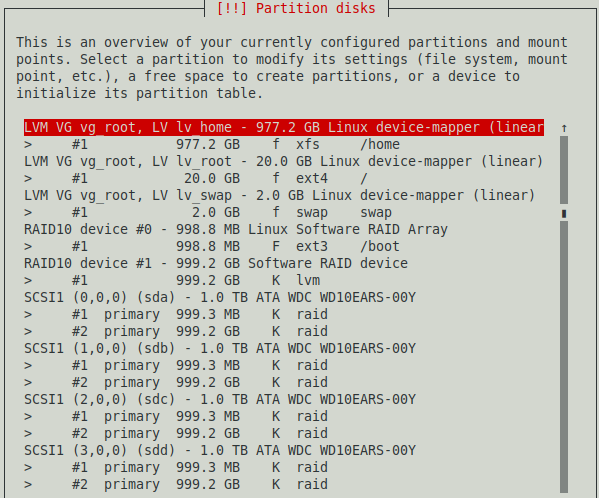Open the 999.2 GB lvm partition
599x498 pixels.
(284, 280)
